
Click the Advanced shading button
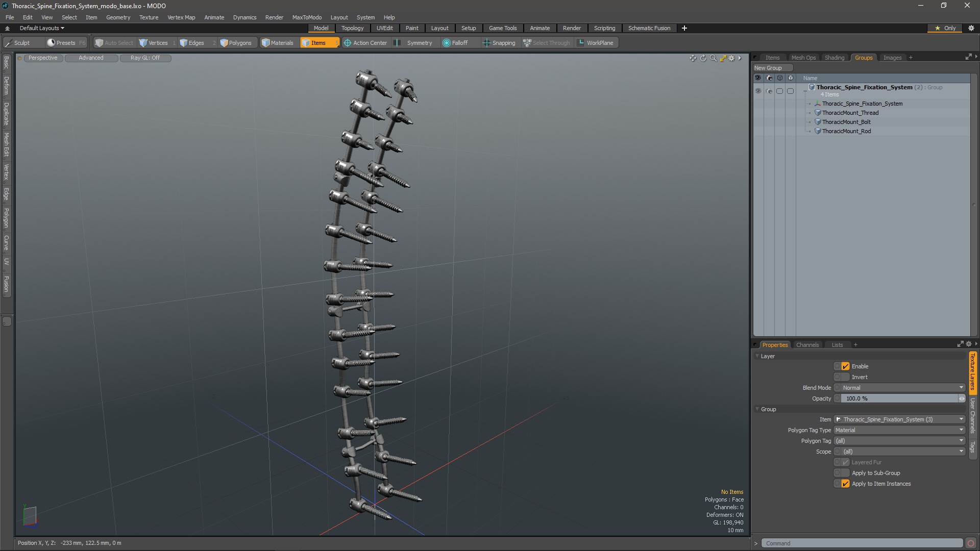point(91,58)
